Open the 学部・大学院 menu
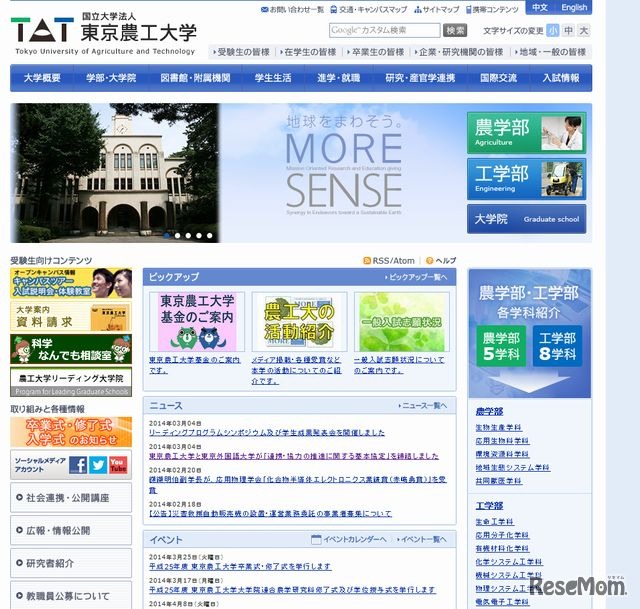Screen dimensions: 640x609 point(111,78)
